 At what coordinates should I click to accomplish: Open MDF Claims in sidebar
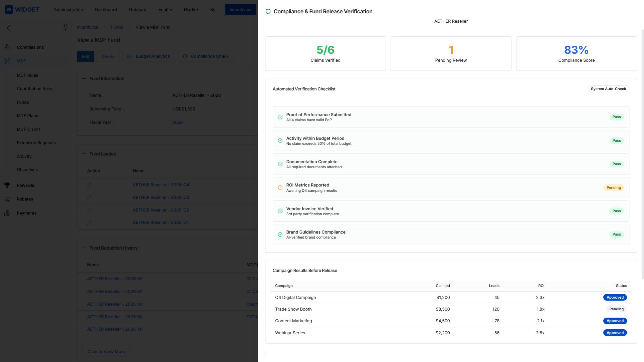29,129
